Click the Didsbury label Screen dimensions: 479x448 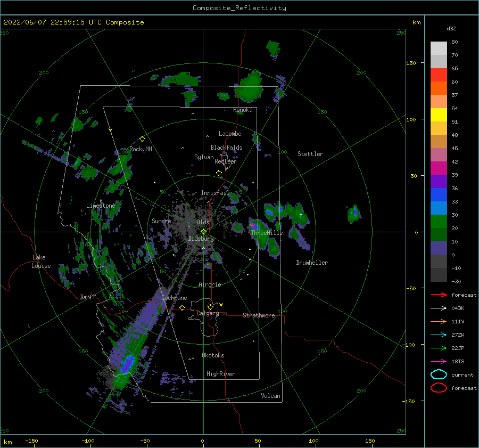(201, 239)
